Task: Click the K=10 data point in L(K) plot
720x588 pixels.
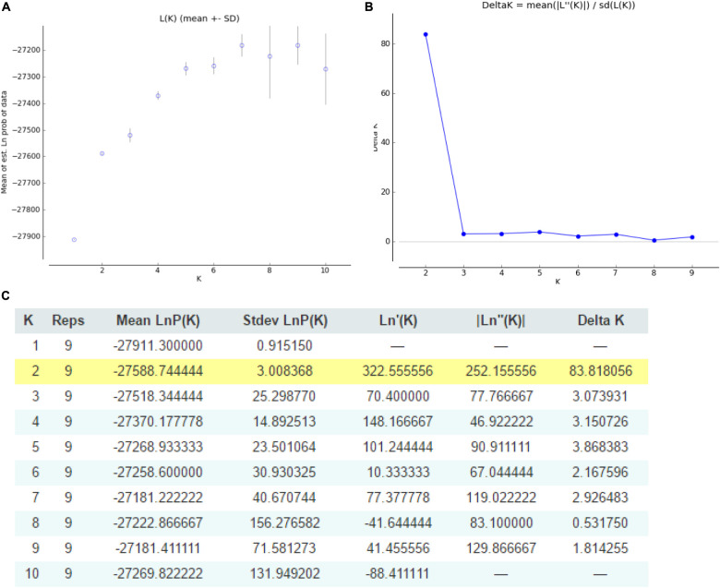Action: pyautogui.click(x=325, y=69)
